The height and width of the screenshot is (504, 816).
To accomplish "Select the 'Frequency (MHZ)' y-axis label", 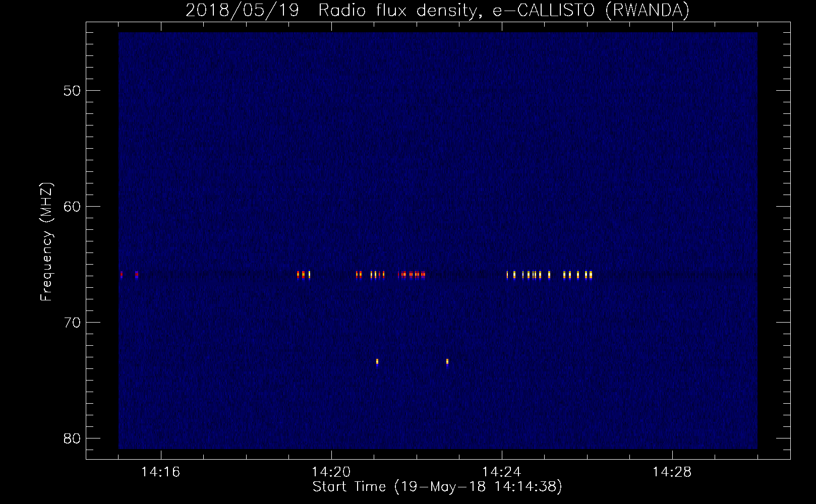I will [x=46, y=242].
